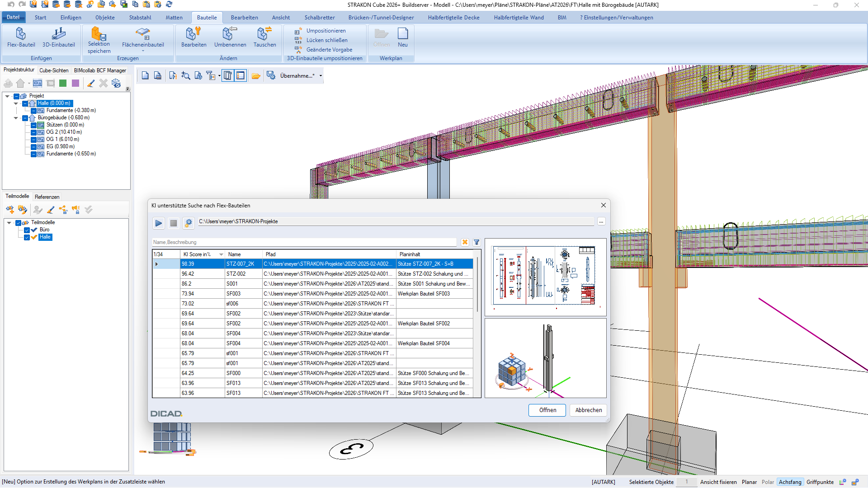The width and height of the screenshot is (868, 488).
Task: Open the KI Score column sort dropdown
Action: (x=221, y=255)
